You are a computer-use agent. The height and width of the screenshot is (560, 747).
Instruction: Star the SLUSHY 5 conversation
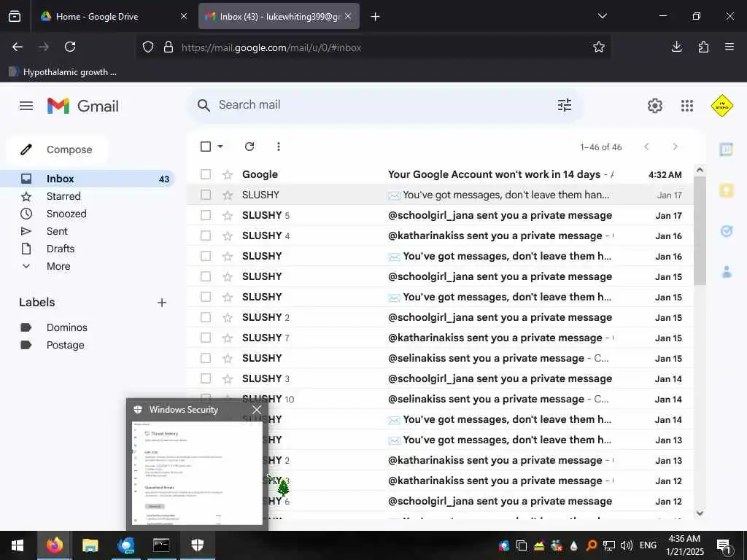(228, 216)
